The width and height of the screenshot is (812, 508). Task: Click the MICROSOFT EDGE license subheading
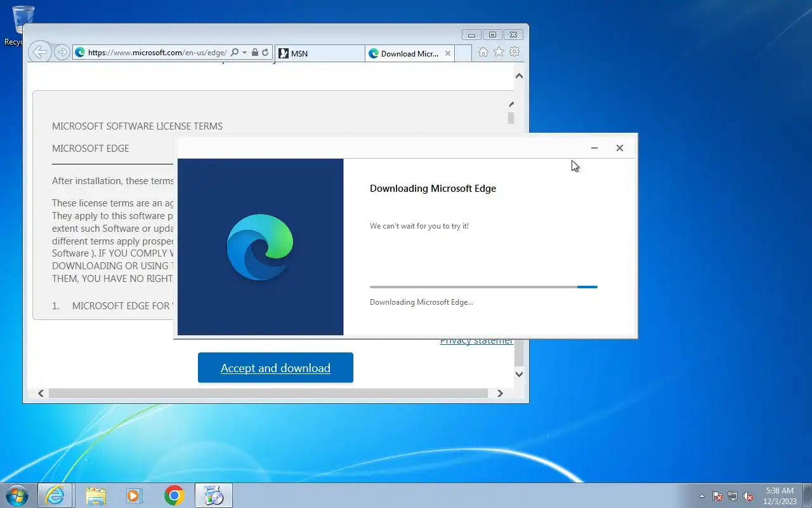(x=90, y=149)
